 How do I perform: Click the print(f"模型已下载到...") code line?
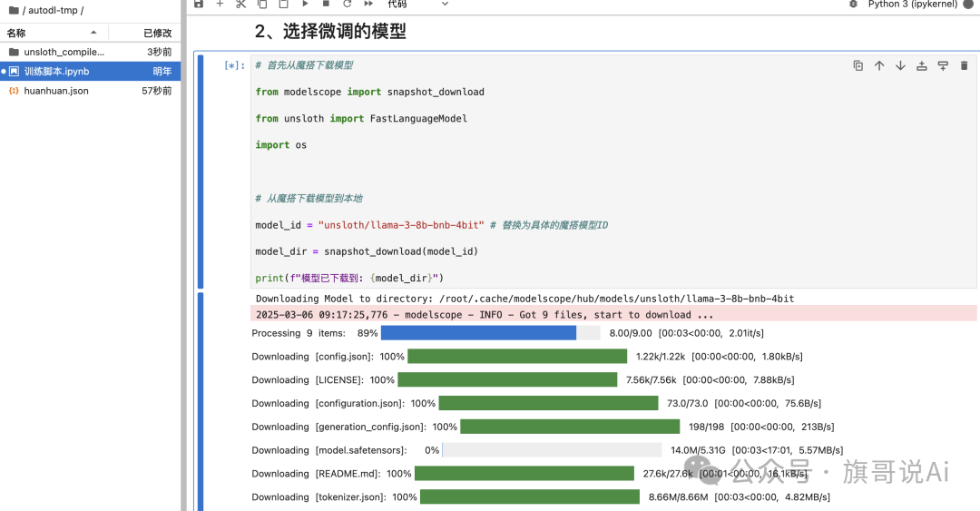(349, 279)
